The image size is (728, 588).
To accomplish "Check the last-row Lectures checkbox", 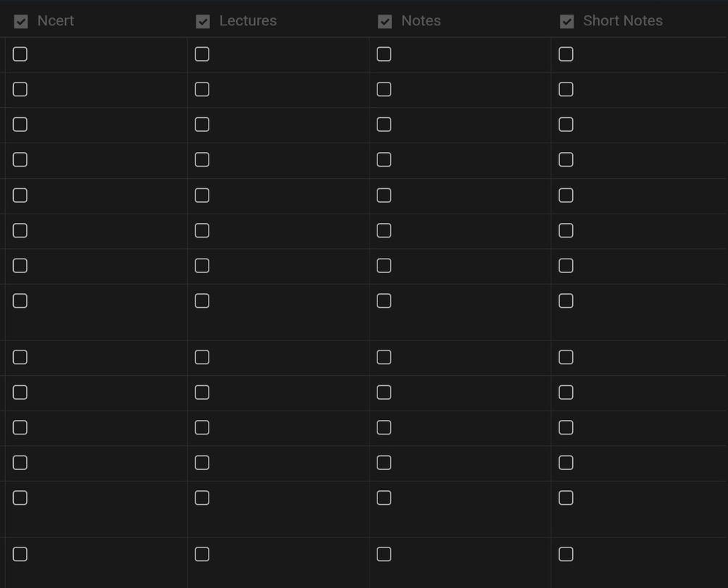I will [x=202, y=554].
